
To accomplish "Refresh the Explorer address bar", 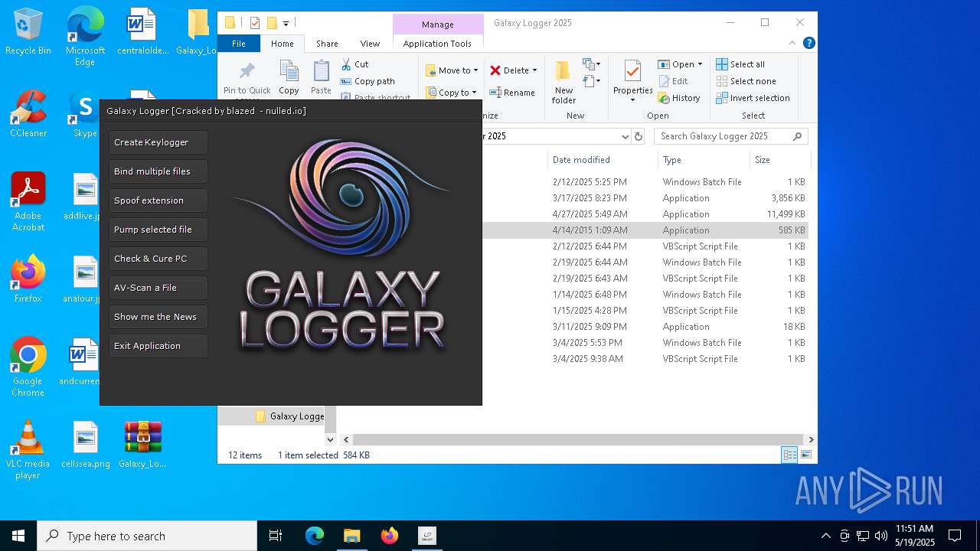I will point(639,136).
